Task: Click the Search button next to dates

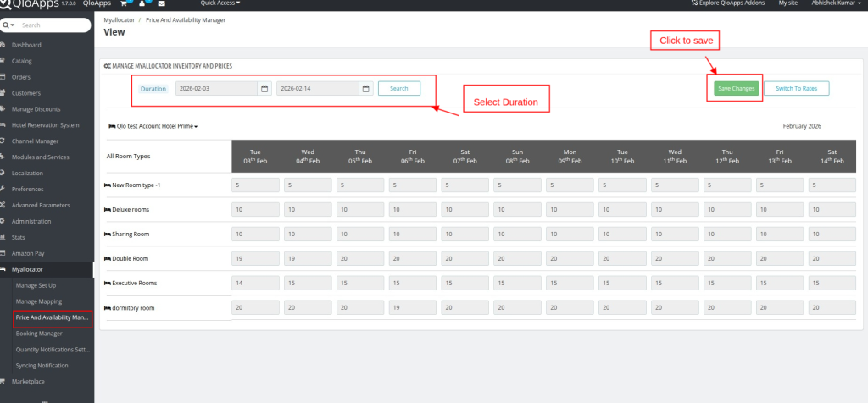Action: pos(398,88)
